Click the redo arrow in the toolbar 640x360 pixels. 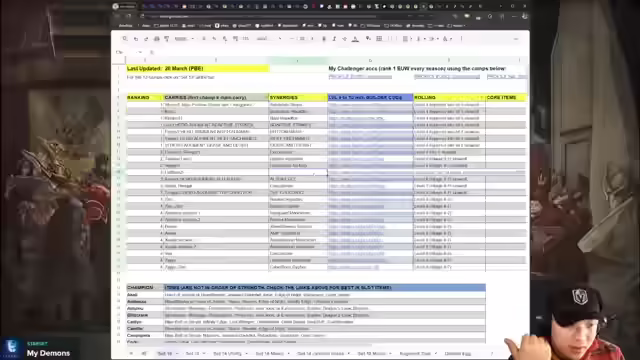point(146,39)
